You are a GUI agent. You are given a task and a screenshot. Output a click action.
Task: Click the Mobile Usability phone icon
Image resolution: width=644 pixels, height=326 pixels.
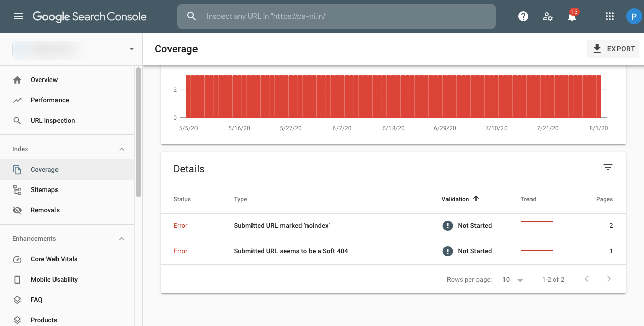pyautogui.click(x=17, y=280)
